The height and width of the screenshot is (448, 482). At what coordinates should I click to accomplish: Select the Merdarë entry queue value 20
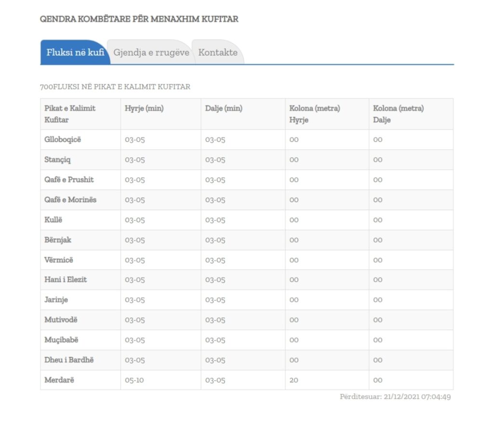[294, 380]
